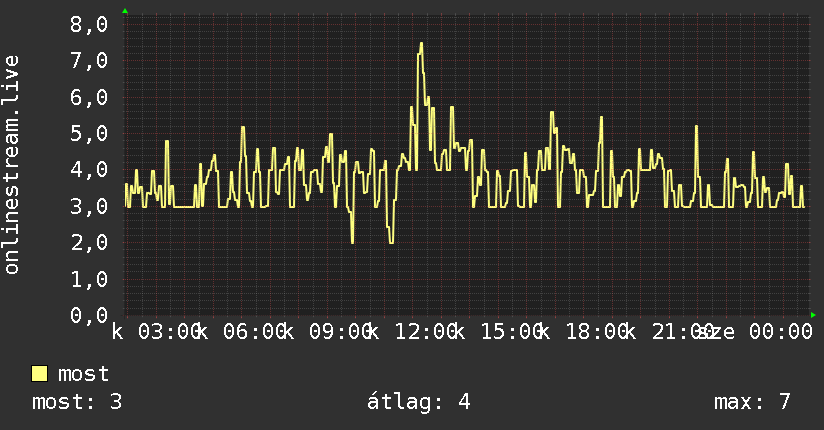Click the 'most' legend label
This screenshot has width=824, height=430.
pyautogui.click(x=84, y=374)
